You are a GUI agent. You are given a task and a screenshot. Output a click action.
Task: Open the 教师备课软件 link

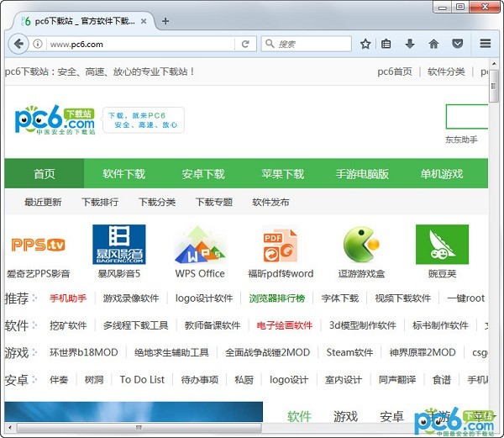(213, 325)
